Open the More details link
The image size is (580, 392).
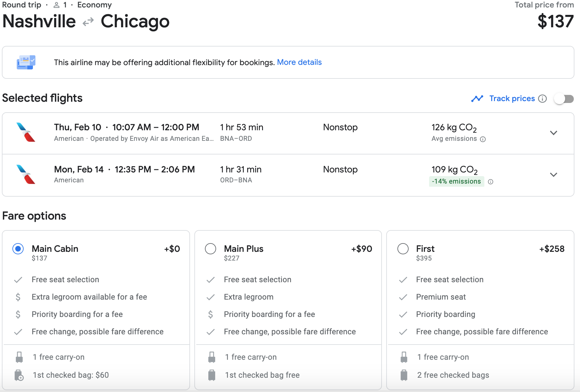[x=299, y=62]
